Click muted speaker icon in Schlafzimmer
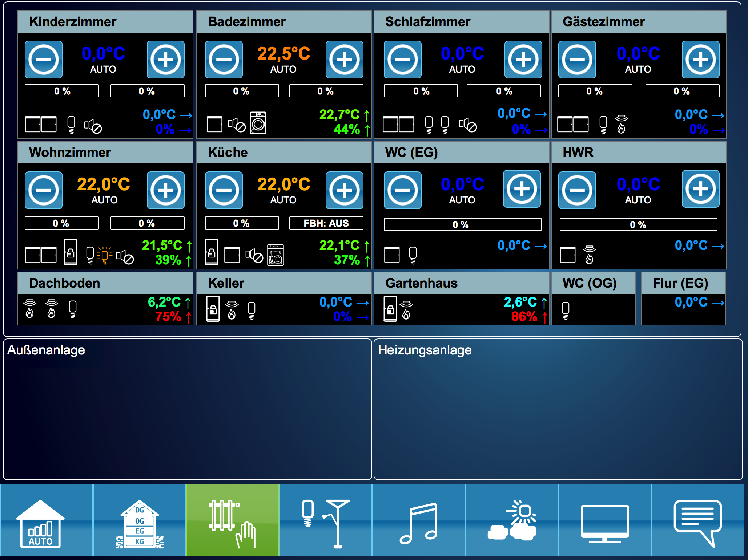The image size is (748, 560). (468, 125)
